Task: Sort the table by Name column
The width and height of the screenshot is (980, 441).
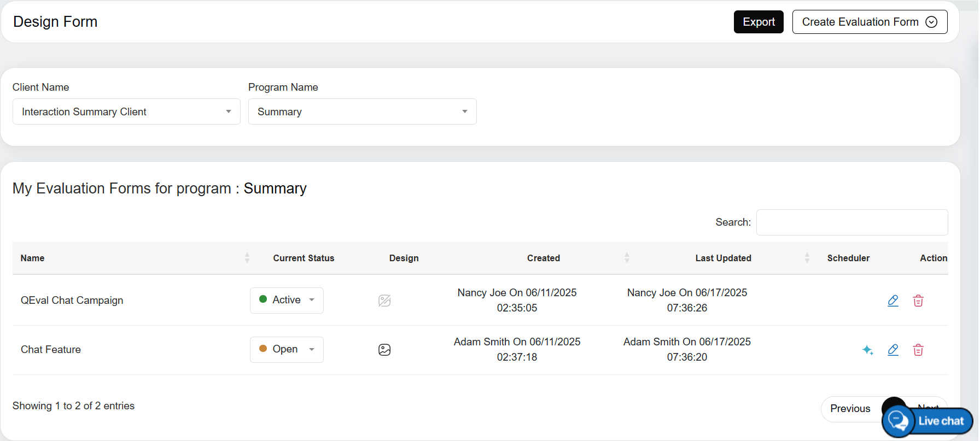Action: pos(247,258)
